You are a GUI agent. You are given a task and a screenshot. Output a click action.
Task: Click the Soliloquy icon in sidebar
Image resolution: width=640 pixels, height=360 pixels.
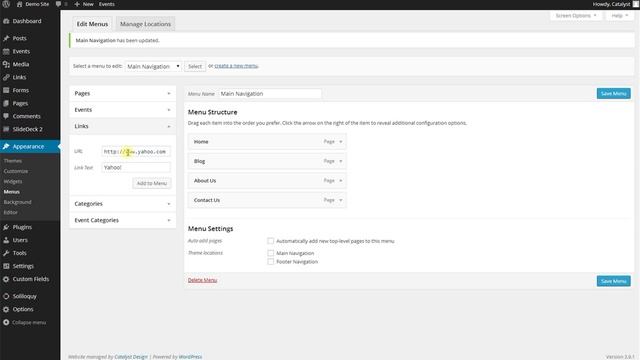coord(6,296)
